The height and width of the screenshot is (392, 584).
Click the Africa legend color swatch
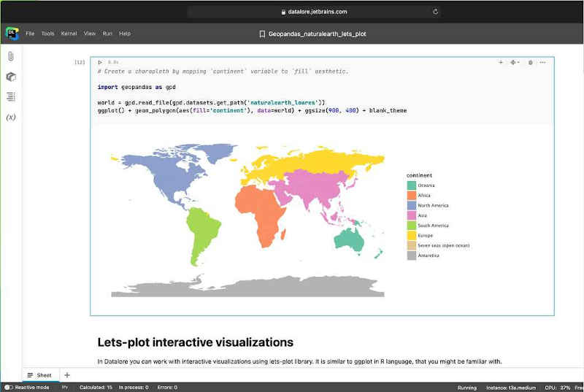pyautogui.click(x=411, y=195)
